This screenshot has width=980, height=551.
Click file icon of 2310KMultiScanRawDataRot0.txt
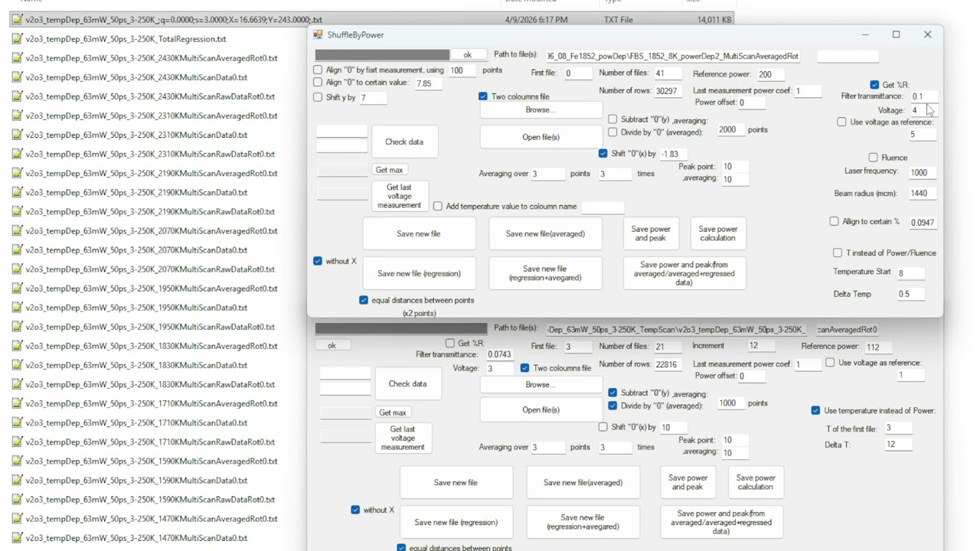[17, 154]
